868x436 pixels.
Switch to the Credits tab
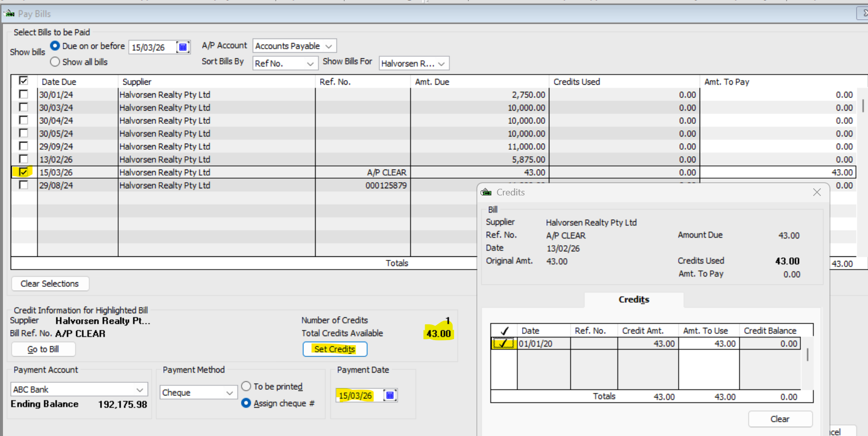pyautogui.click(x=634, y=299)
